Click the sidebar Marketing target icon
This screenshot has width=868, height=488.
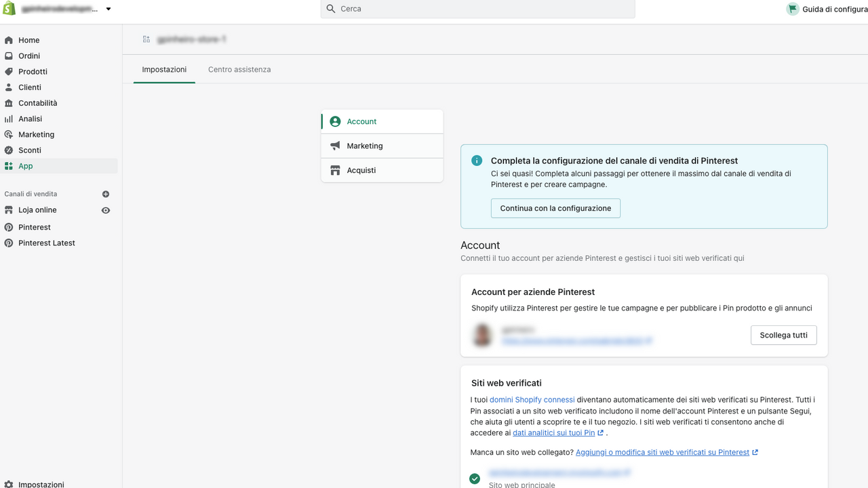pos(9,134)
